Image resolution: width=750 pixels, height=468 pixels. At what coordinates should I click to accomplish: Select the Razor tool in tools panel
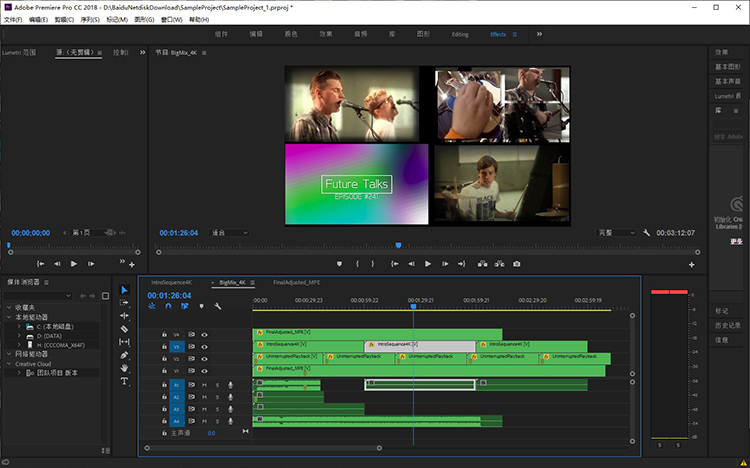pos(124,329)
